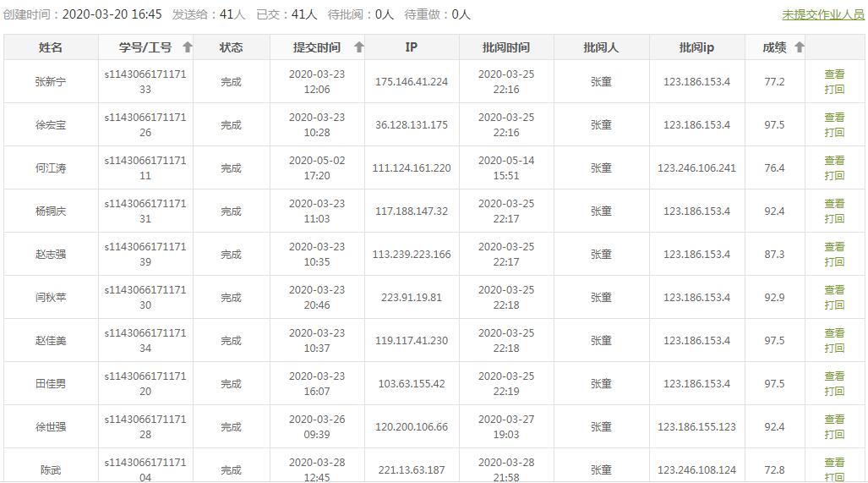Select the 批阅人 column header

[x=601, y=47]
